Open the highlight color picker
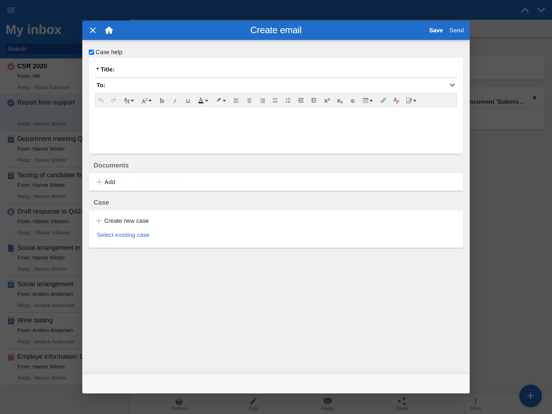Screen dimensions: 552x414 221,101
